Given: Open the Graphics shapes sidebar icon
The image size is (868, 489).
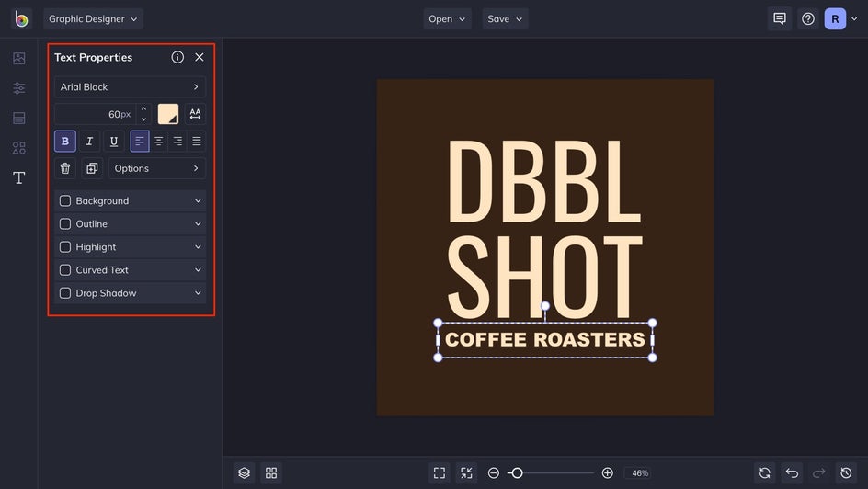Looking at the screenshot, I should 18,148.
